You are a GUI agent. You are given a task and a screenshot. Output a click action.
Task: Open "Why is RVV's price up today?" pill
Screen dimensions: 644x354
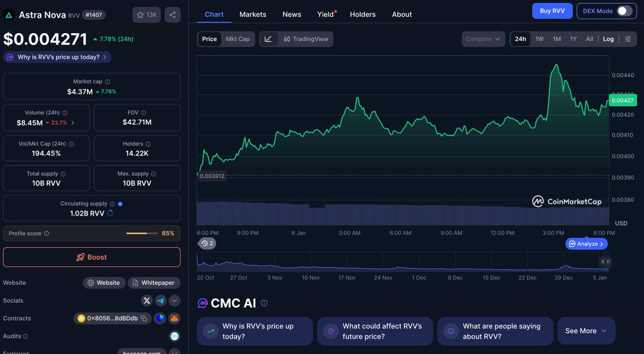[57, 57]
